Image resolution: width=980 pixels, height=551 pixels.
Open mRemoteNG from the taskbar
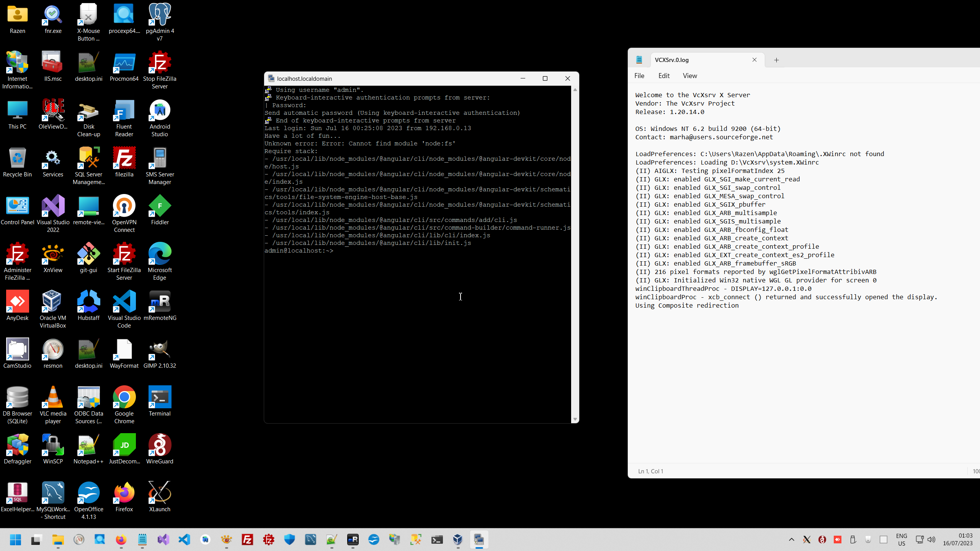353,540
